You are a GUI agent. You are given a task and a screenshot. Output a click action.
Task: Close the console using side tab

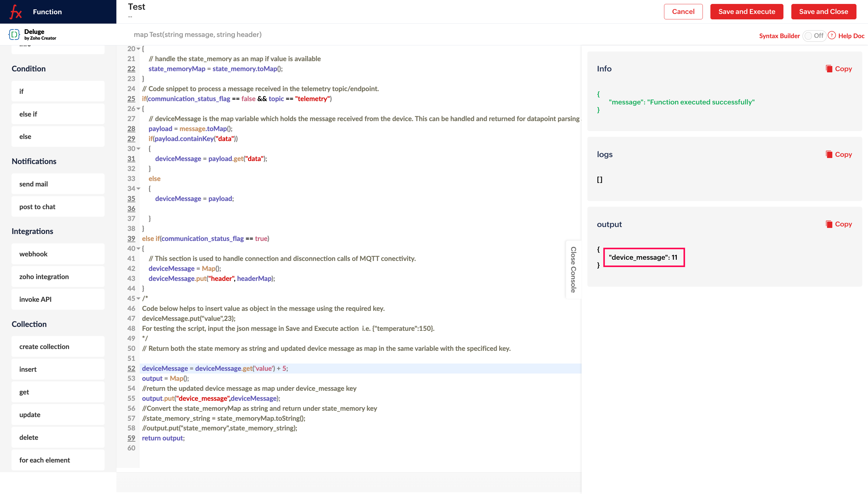(573, 269)
